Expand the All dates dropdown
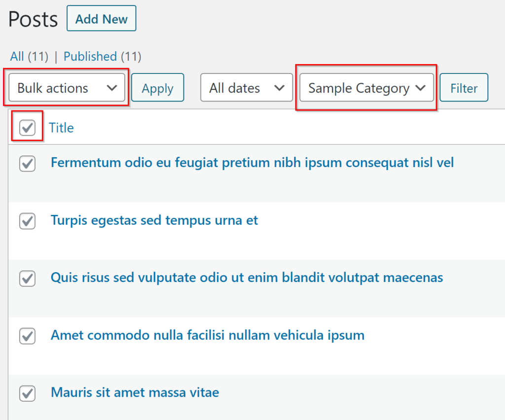This screenshot has width=505, height=420. pos(247,88)
